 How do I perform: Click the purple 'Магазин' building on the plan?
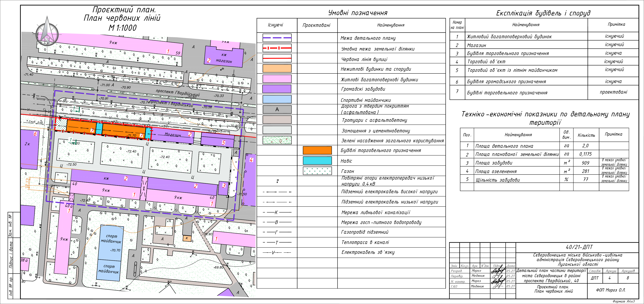pyautogui.click(x=173, y=135)
